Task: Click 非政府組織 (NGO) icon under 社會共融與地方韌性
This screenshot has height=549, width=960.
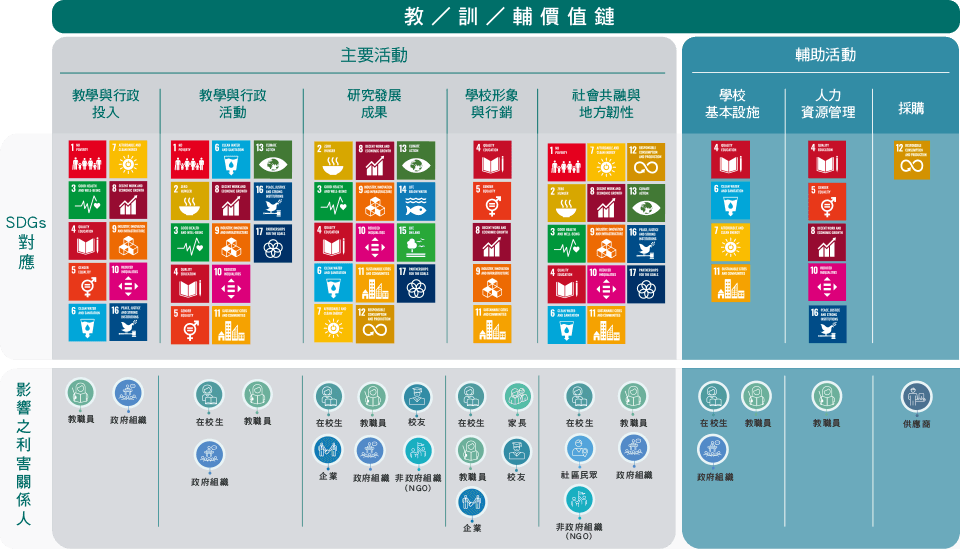Action: click(x=579, y=500)
